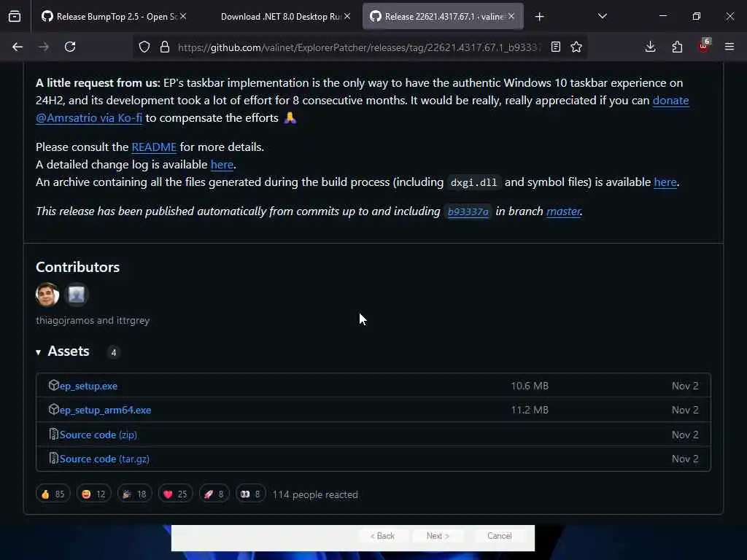
Task: Click Cancel in installer dialog
Action: (x=499, y=536)
